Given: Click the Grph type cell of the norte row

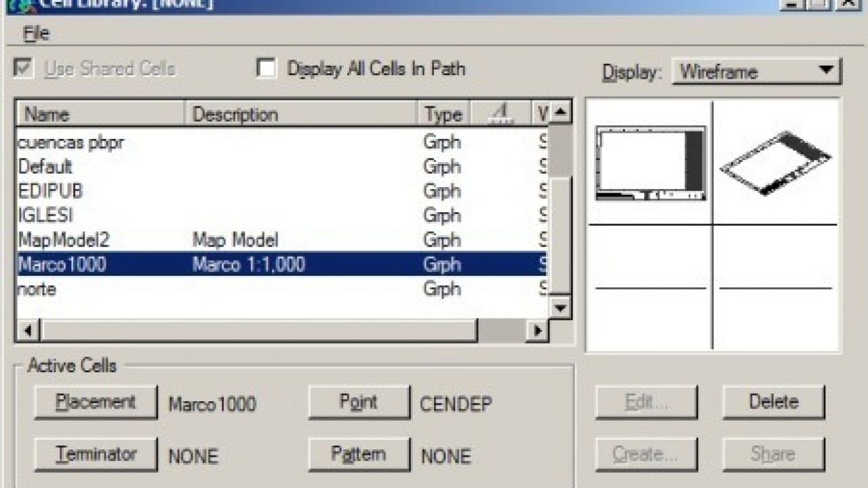Looking at the screenshot, I should (441, 289).
